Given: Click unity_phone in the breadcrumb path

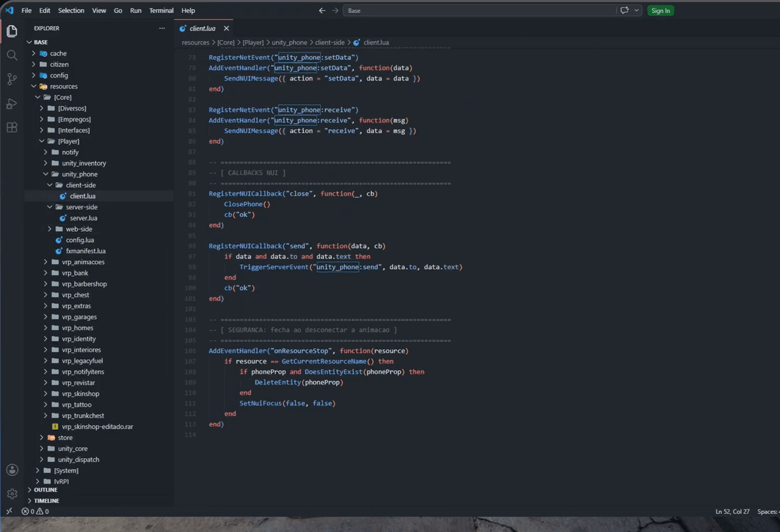Looking at the screenshot, I should click(x=289, y=43).
